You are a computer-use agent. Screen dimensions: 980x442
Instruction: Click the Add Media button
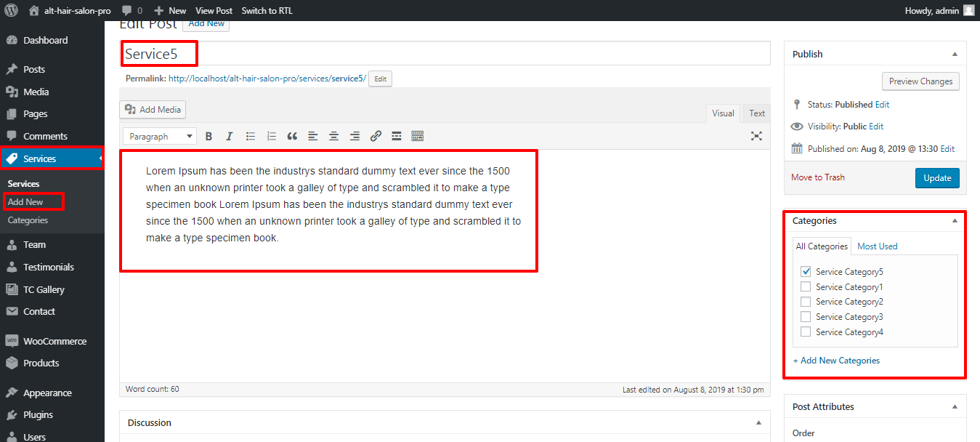pyautogui.click(x=153, y=110)
